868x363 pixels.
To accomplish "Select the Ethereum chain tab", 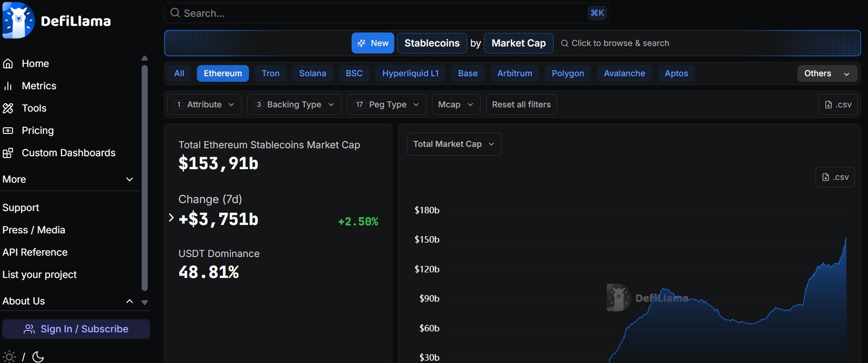I will 223,73.
